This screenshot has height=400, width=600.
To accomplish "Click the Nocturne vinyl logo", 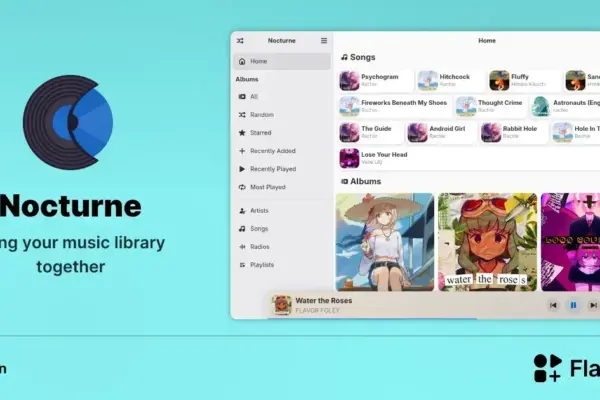I will click(68, 122).
